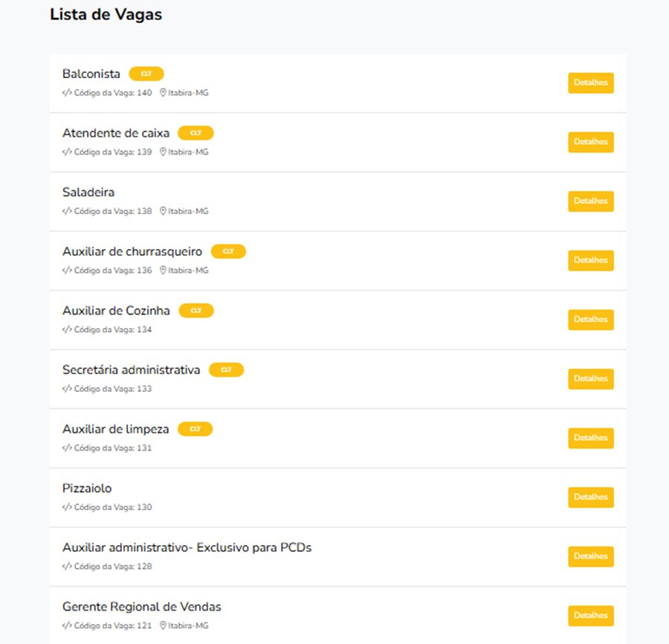Open Detalhes for Secretária administrativa
Viewport: 669px width, 644px height.
pyautogui.click(x=590, y=379)
